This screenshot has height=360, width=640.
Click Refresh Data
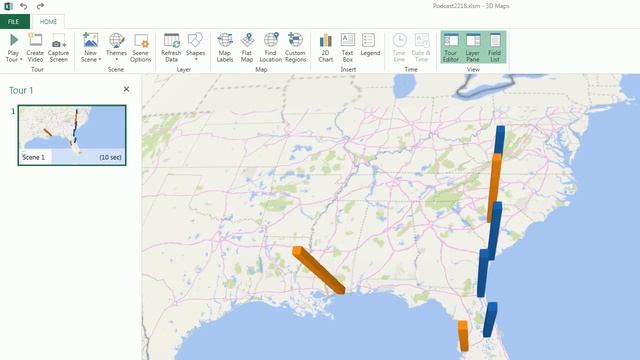171,48
